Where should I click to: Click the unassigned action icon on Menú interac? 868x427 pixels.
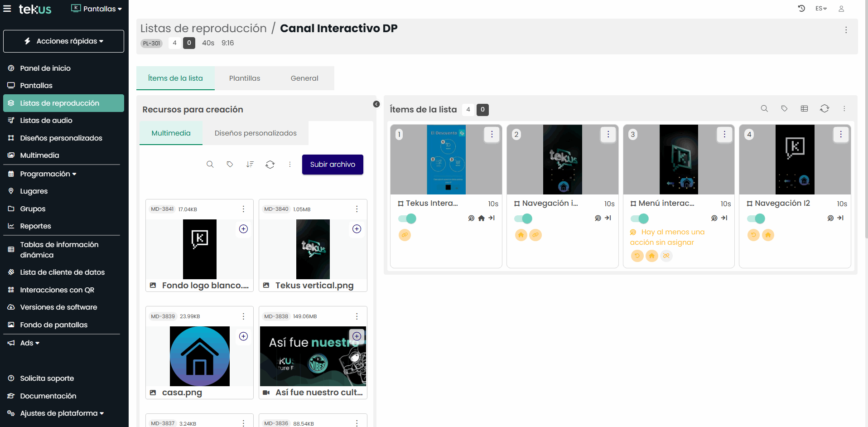tap(666, 256)
